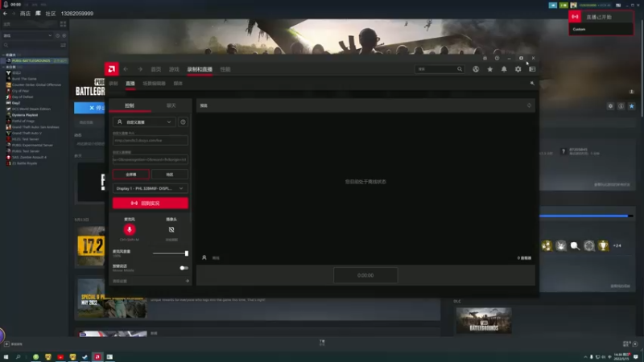Screen dimensions: 644x362
Task: Switch to Record subtab
Action: pyautogui.click(x=114, y=84)
